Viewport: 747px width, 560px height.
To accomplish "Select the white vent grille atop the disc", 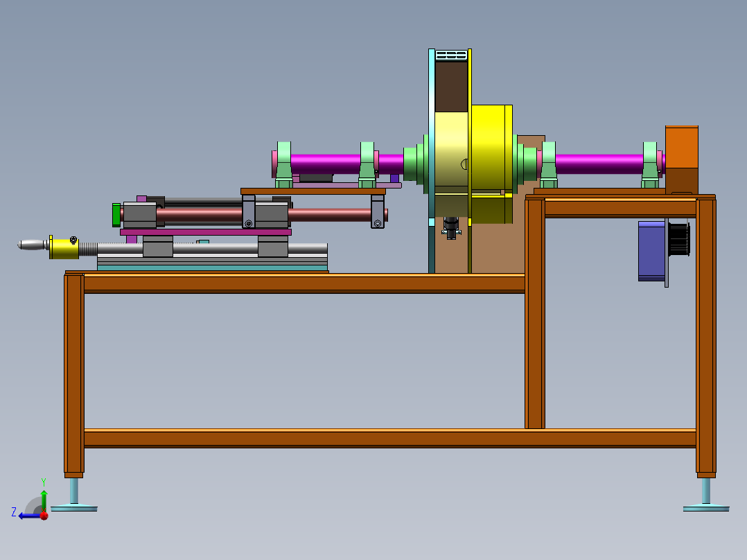I will [x=451, y=55].
